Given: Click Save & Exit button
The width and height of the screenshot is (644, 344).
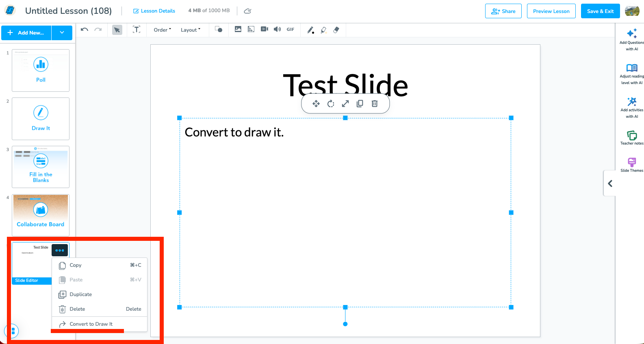Looking at the screenshot, I should [x=601, y=11].
